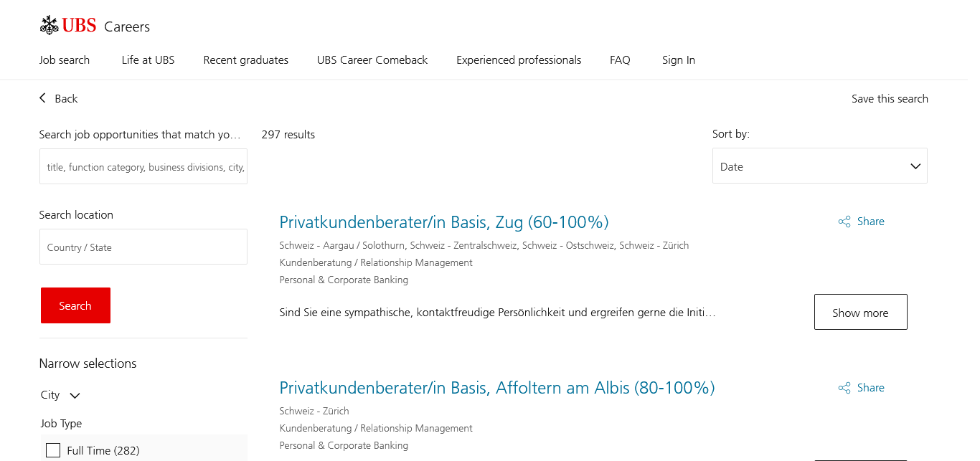
Task: Open Privatkundenberater/in Basis, Zug job title
Action: tap(443, 222)
